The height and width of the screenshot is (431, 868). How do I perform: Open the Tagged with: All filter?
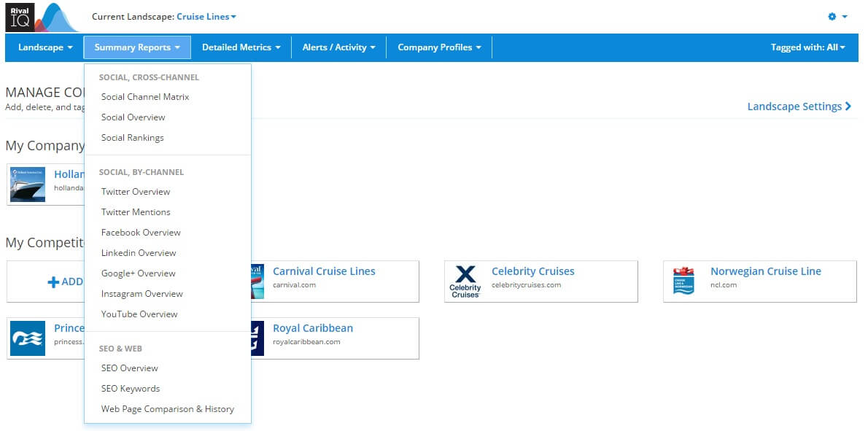click(807, 47)
